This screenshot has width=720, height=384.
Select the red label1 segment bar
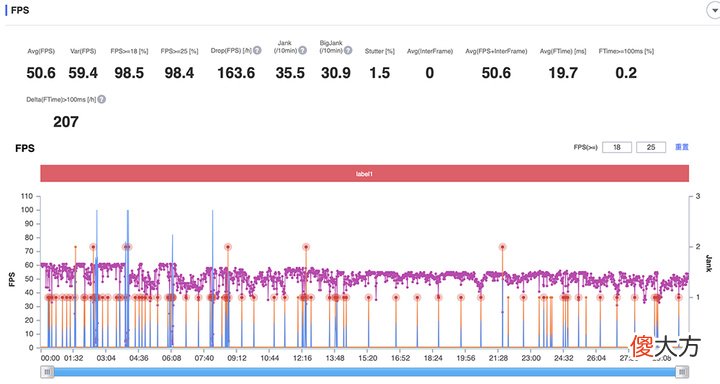pyautogui.click(x=364, y=174)
